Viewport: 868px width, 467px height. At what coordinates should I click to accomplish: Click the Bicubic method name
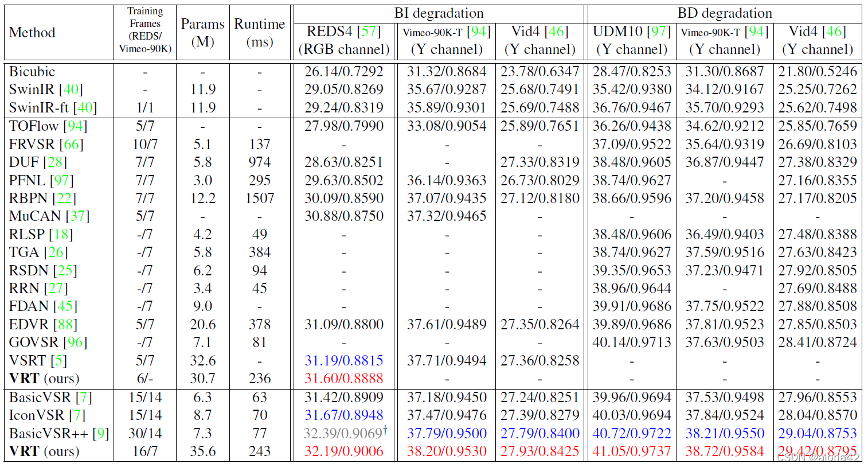(32, 72)
